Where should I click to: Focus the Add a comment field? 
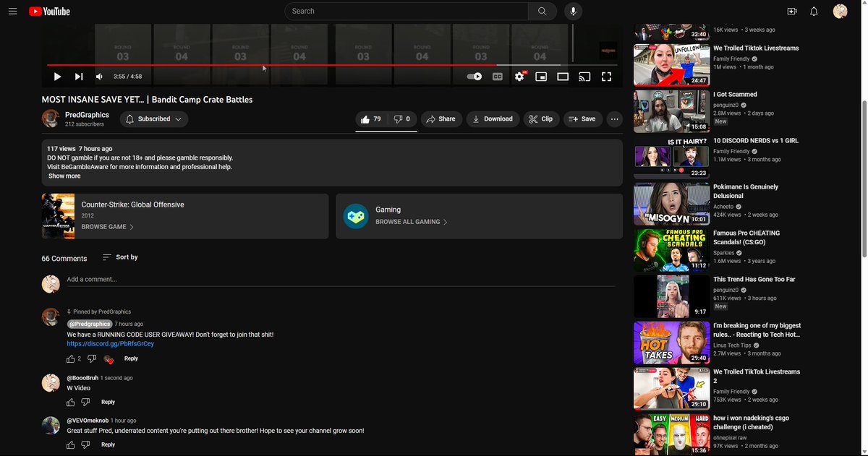point(341,280)
